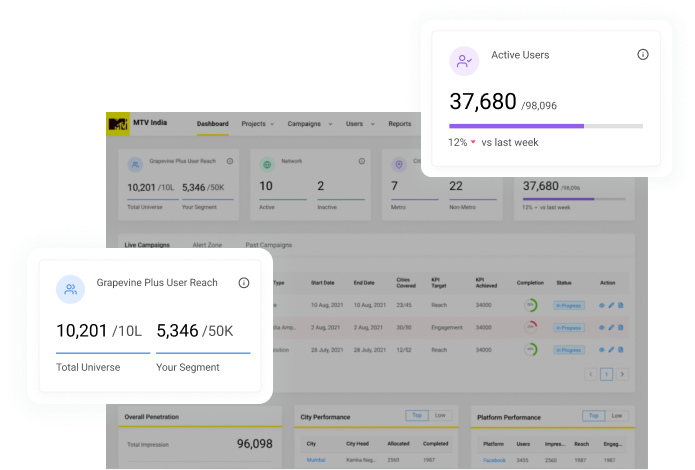695x470 pixels.
Task: Click the 10,201 value on the enlarged Grapevine Plus User Reach card
Action: [82, 331]
